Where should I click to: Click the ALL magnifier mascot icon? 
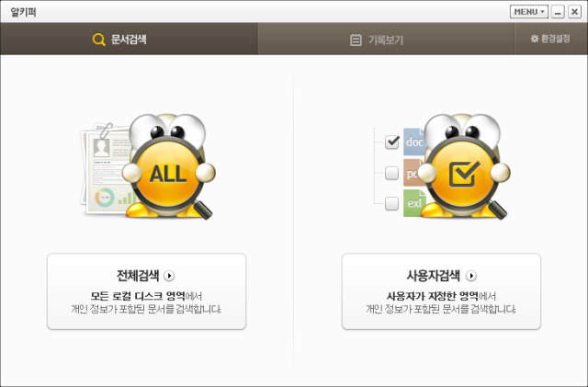pyautogui.click(x=169, y=166)
